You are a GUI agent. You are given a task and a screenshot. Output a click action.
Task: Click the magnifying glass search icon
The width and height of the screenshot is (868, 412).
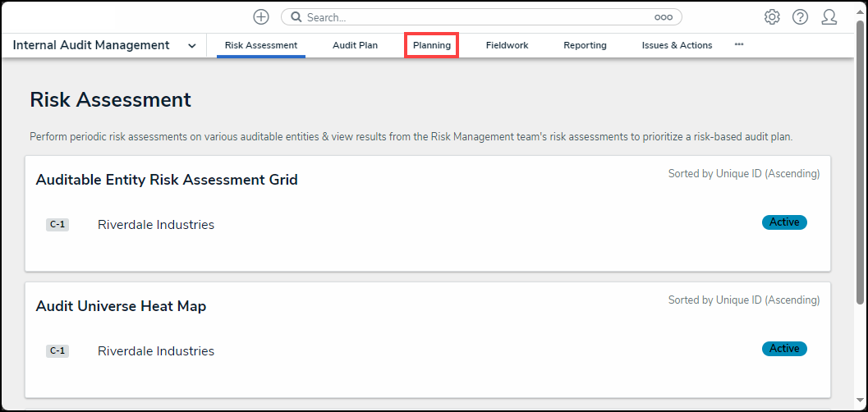point(294,17)
